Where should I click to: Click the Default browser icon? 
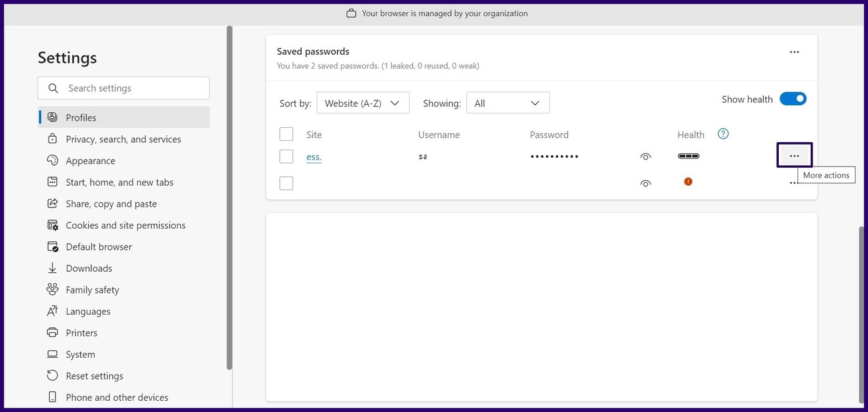coord(52,246)
